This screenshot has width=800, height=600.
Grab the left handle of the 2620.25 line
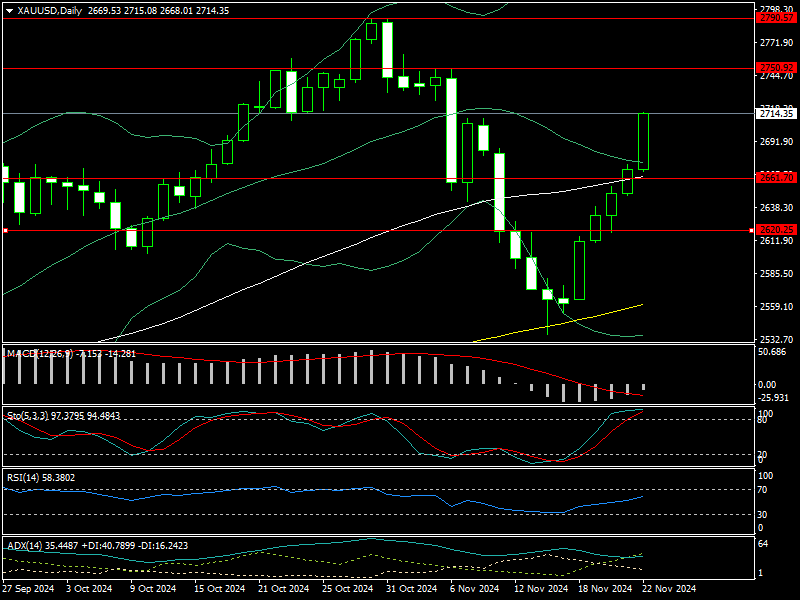[x=5, y=230]
